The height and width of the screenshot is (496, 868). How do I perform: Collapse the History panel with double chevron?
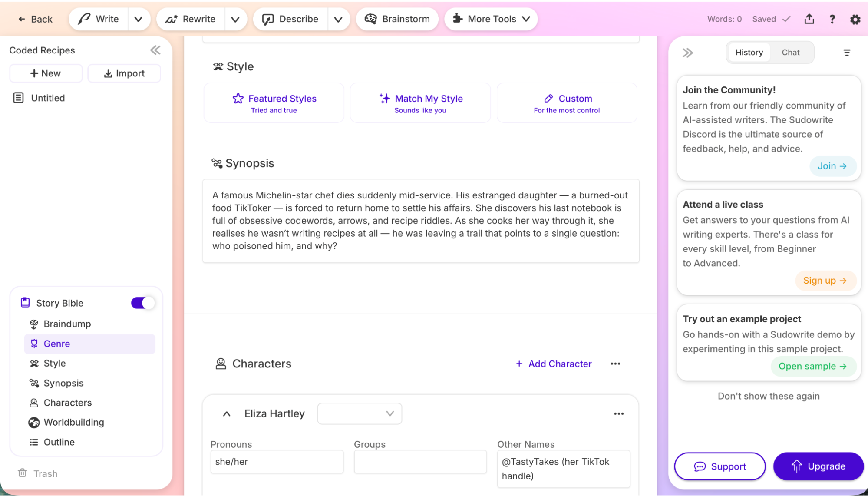pos(687,53)
